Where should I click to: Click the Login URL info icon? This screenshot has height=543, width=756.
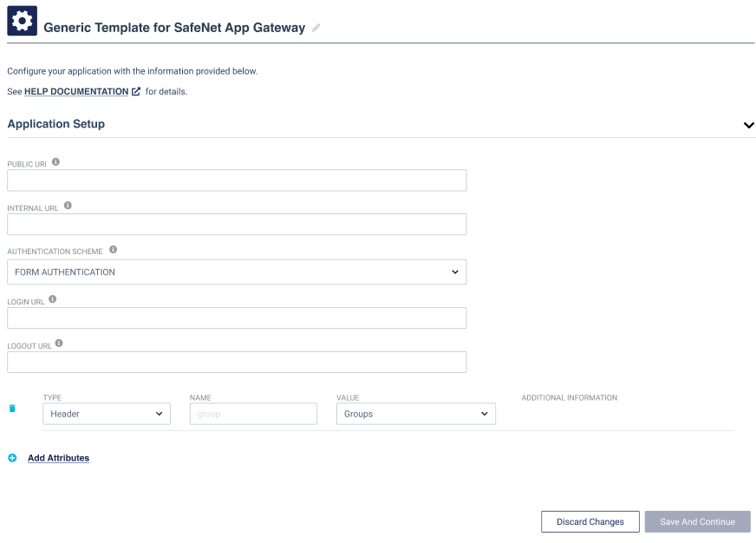coord(53,299)
